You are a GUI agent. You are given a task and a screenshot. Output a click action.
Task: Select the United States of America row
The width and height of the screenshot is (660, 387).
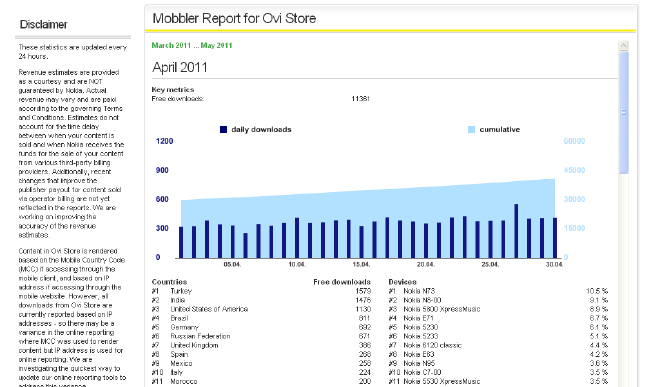tap(261, 309)
